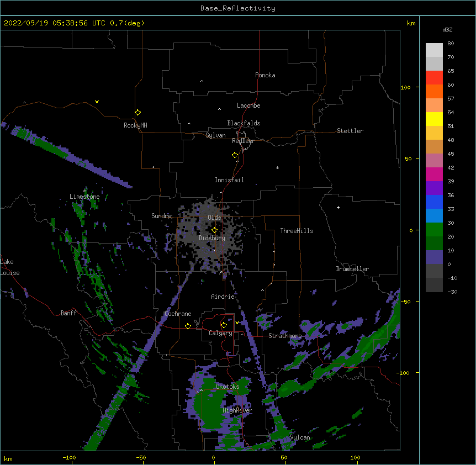Click the Sundre label

pyautogui.click(x=161, y=216)
